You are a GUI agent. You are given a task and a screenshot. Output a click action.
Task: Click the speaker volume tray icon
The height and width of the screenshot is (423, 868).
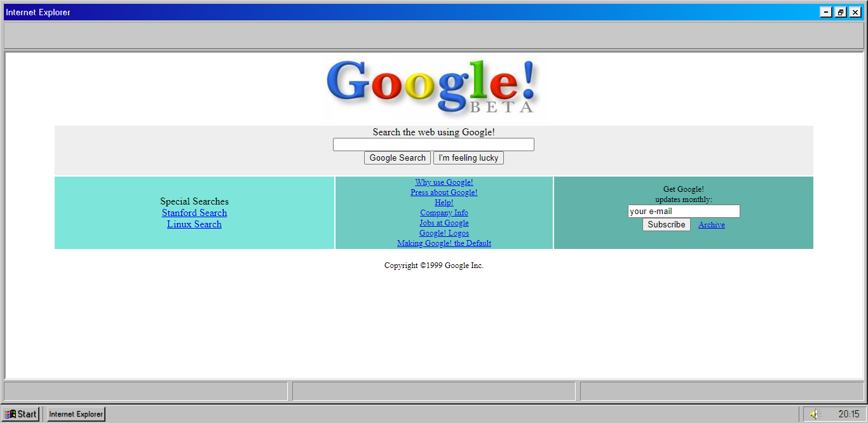click(x=815, y=414)
